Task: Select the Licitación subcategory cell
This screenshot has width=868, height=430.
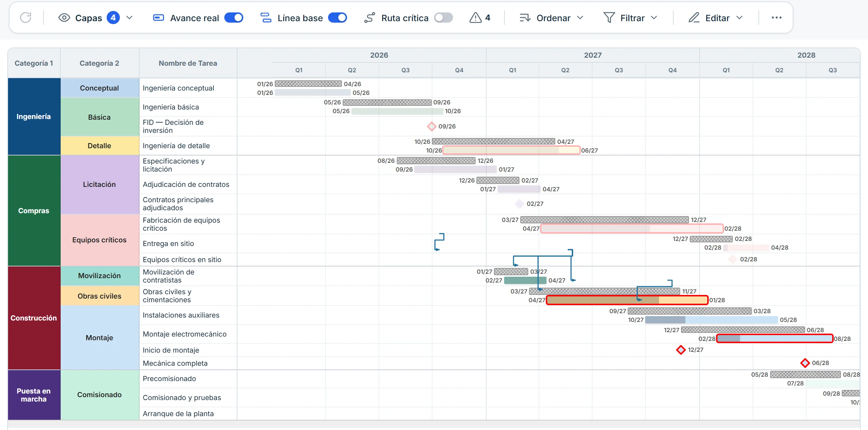Action: (99, 184)
